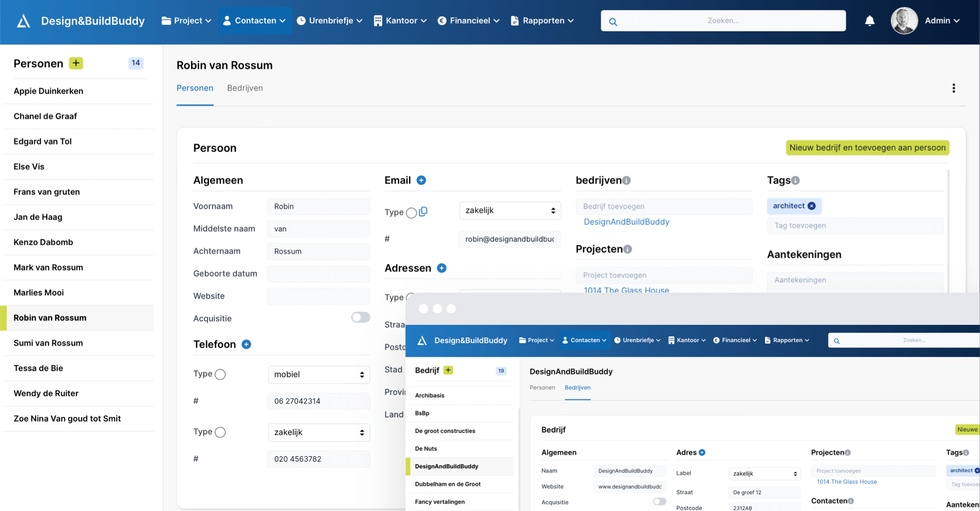Open the zakelijk phone type dropdown
This screenshot has height=511, width=980.
click(319, 432)
